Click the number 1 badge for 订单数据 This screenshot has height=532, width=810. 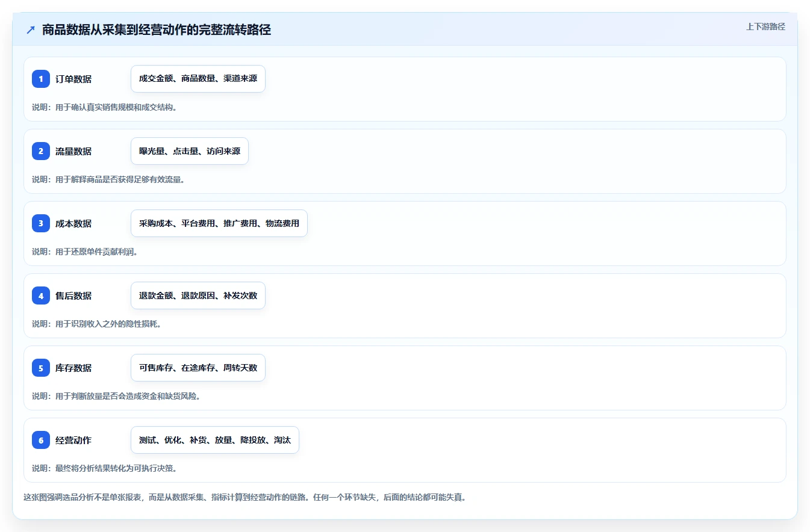[x=41, y=79]
